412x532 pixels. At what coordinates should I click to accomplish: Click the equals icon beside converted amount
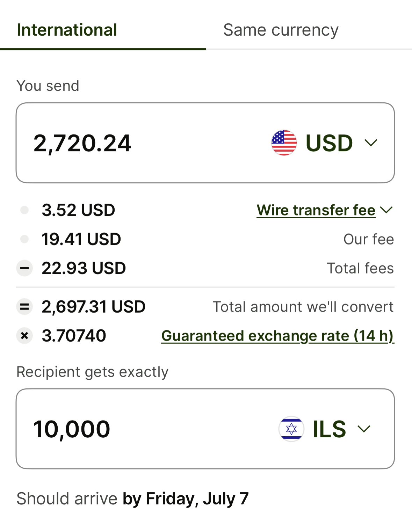coord(24,307)
